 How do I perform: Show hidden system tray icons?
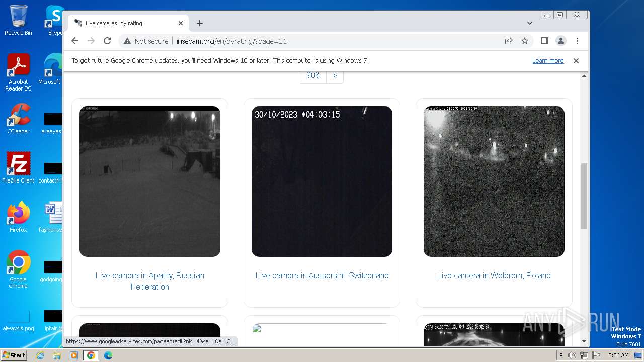tap(561, 355)
